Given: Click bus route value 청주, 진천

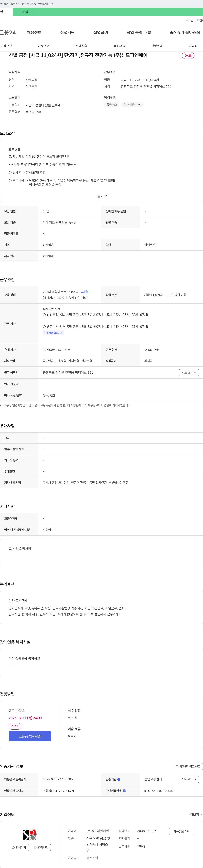Looking at the screenshot, I should pyautogui.click(x=49, y=395).
